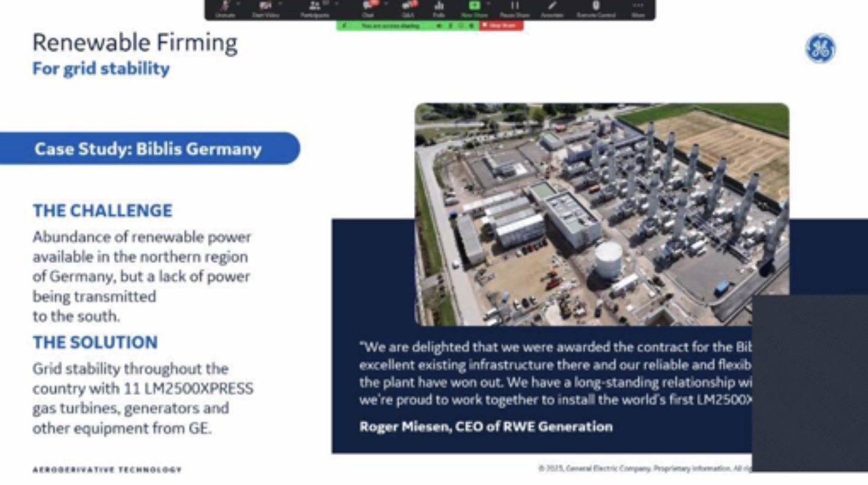This screenshot has height=485, width=868.
Task: Click the Roger Miesen, CEO of RWE Generation attribution
Action: click(486, 427)
